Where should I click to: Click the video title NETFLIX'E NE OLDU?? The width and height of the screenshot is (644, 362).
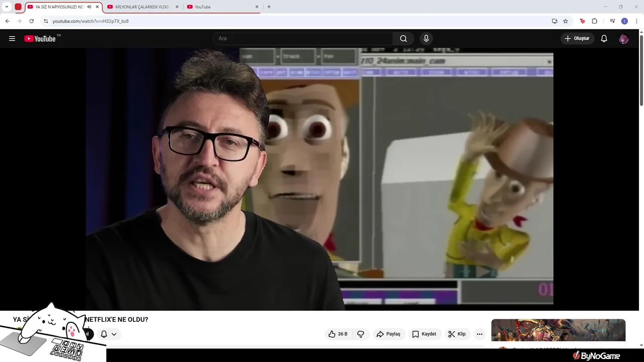[x=117, y=319]
